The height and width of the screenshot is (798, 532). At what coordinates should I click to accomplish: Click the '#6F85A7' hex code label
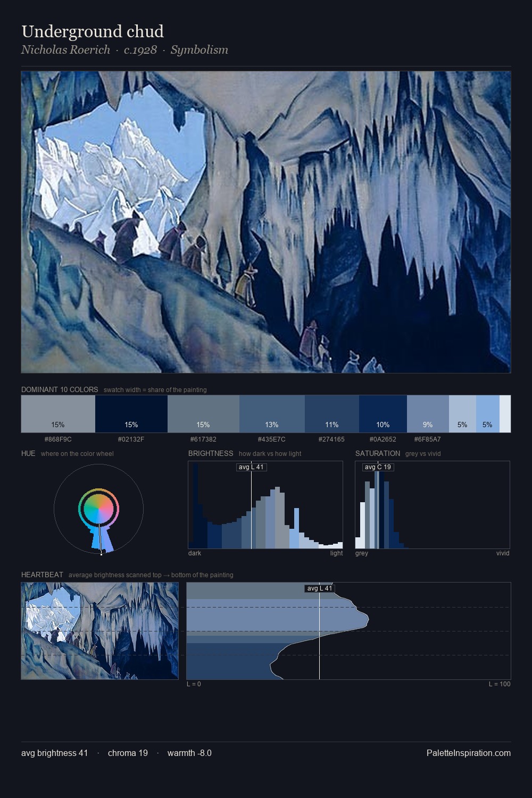[428, 439]
